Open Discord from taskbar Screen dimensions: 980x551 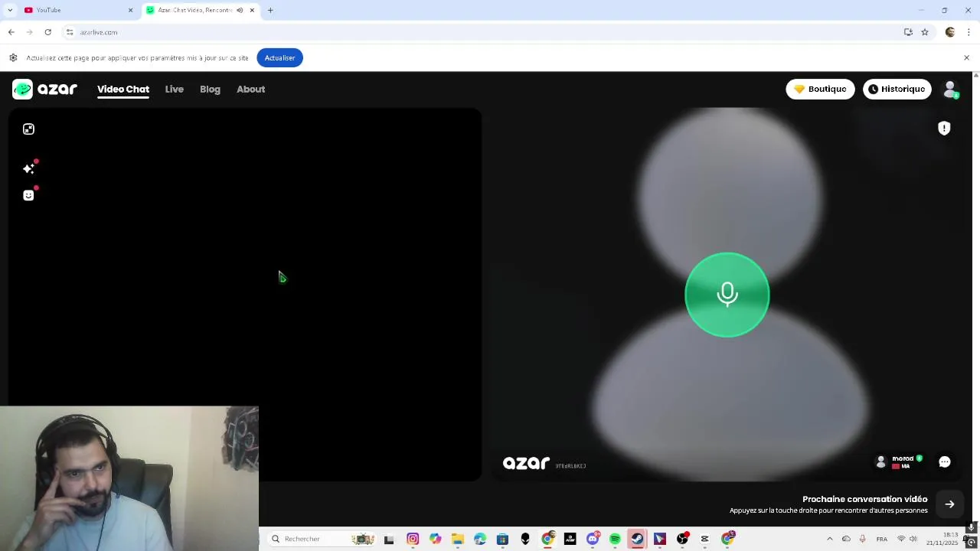592,539
